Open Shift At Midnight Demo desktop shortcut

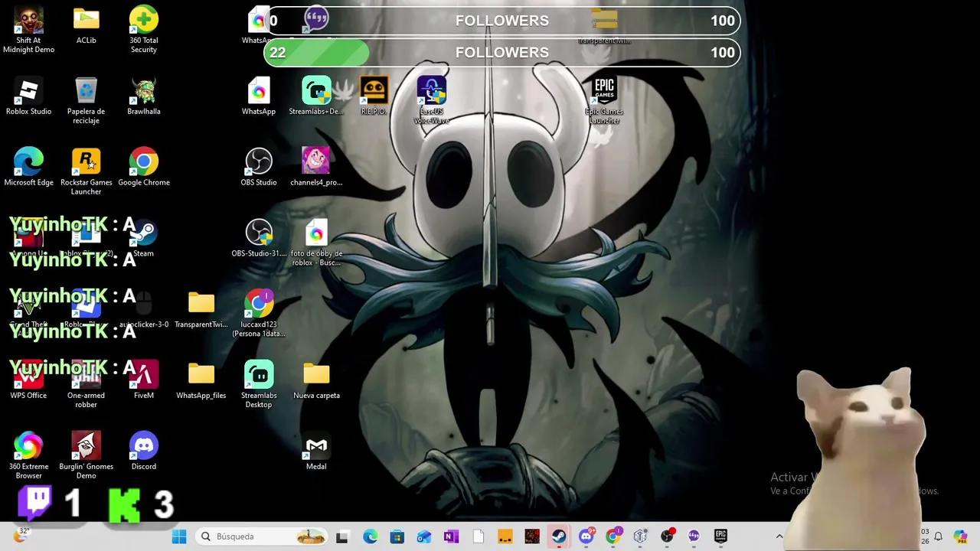(28, 30)
